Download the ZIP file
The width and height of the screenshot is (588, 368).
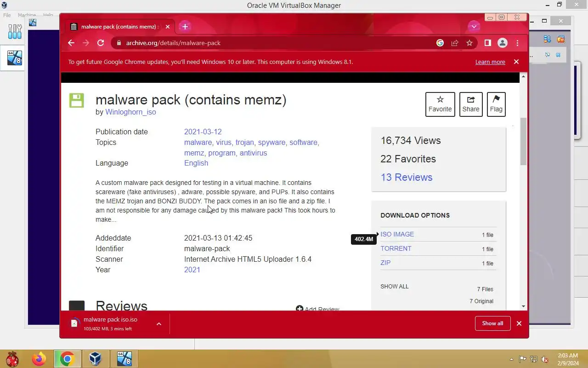385,263
